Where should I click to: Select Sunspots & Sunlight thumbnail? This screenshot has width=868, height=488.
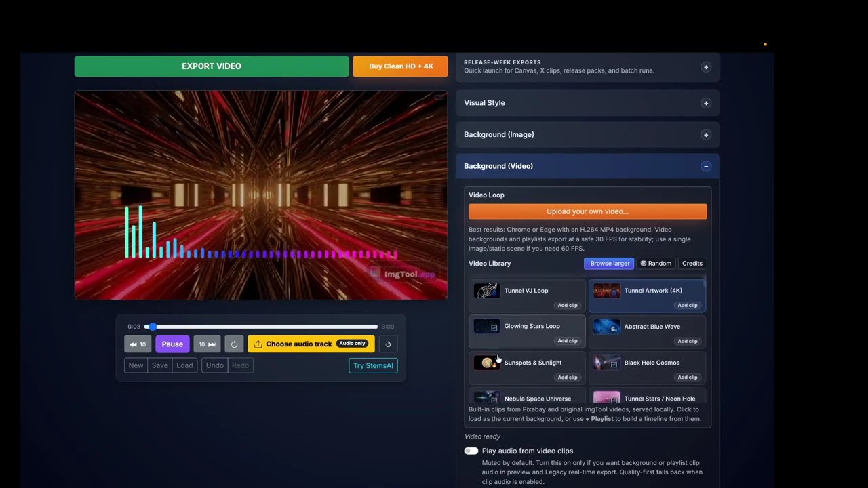[x=487, y=363]
